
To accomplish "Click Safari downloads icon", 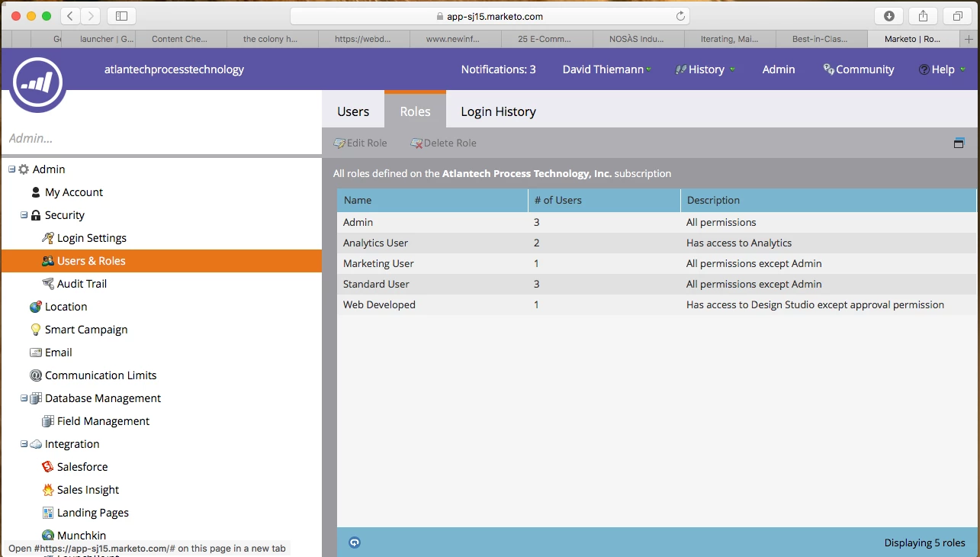I will pos(889,16).
